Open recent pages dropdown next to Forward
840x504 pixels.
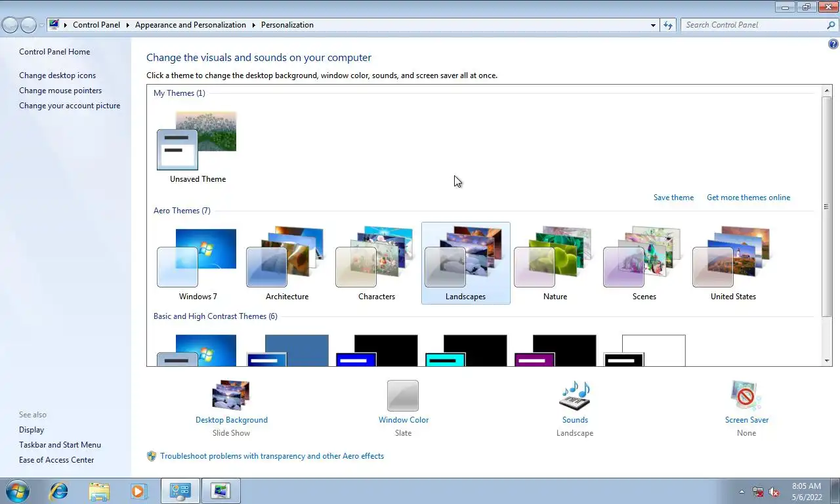click(x=41, y=25)
